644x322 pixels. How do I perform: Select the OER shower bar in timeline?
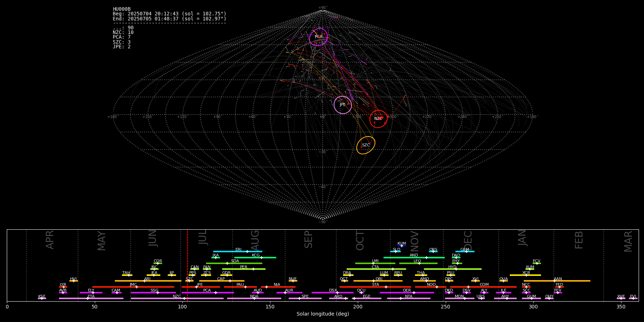click(407, 293)
